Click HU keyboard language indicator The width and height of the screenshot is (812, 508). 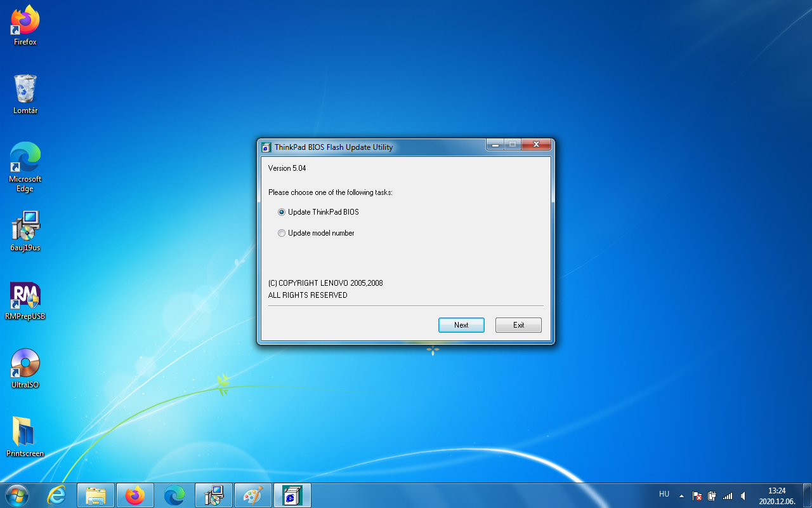[x=664, y=494]
